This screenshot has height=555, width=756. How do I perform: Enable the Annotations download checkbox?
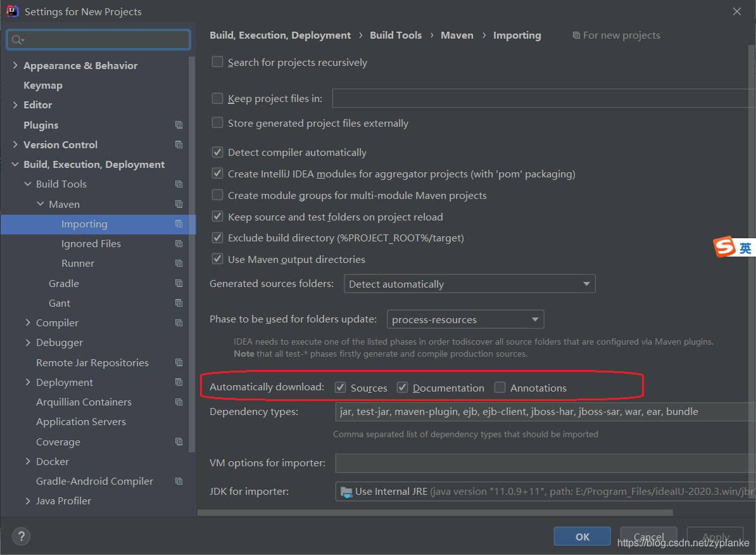coord(500,387)
